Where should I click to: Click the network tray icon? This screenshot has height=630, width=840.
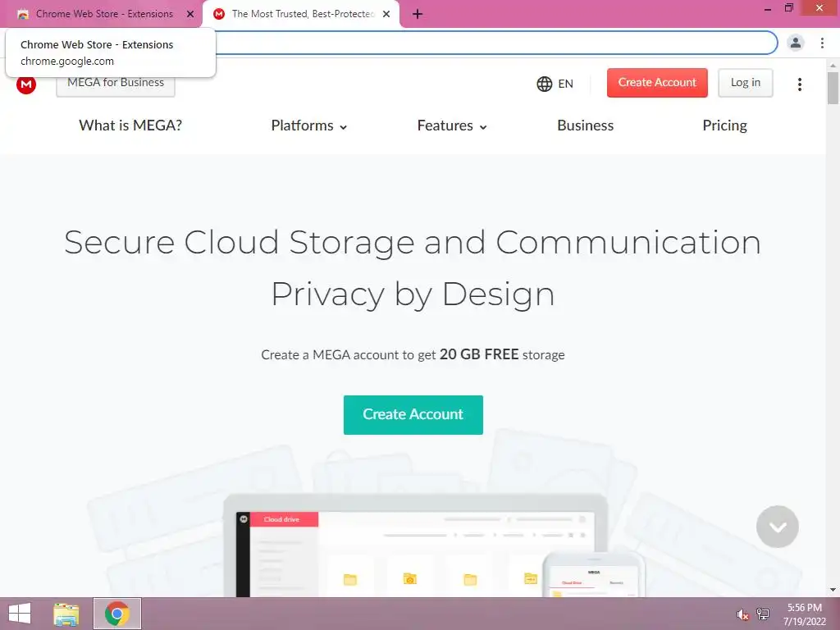coord(762,614)
